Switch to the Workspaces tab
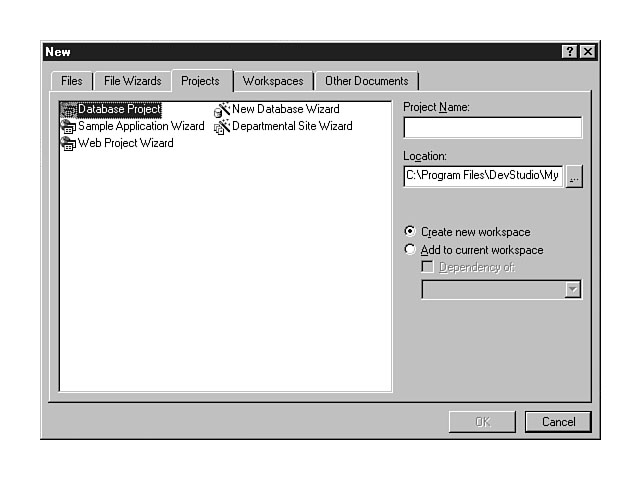Screen dimensions: 640x480 click(x=273, y=81)
